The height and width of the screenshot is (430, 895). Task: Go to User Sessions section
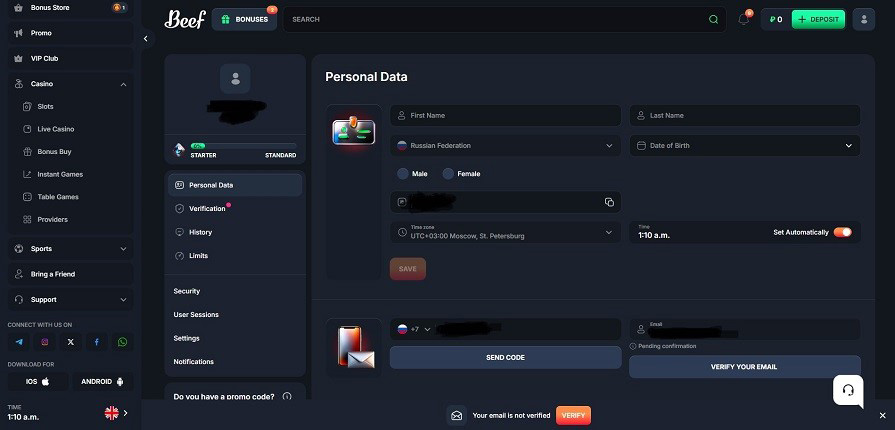pyautogui.click(x=196, y=315)
